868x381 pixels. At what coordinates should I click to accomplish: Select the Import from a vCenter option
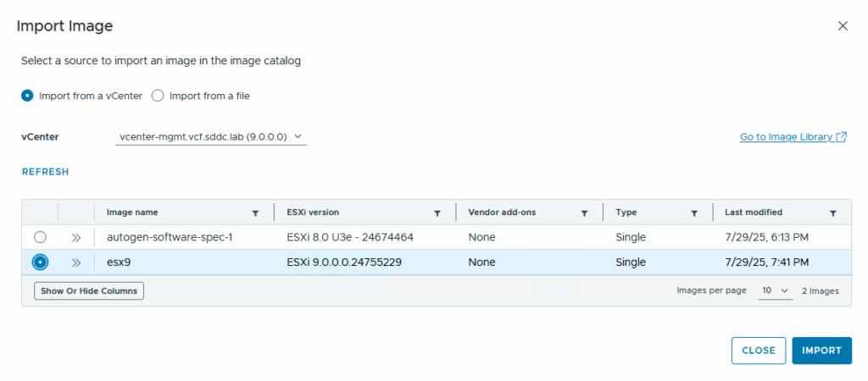point(27,96)
